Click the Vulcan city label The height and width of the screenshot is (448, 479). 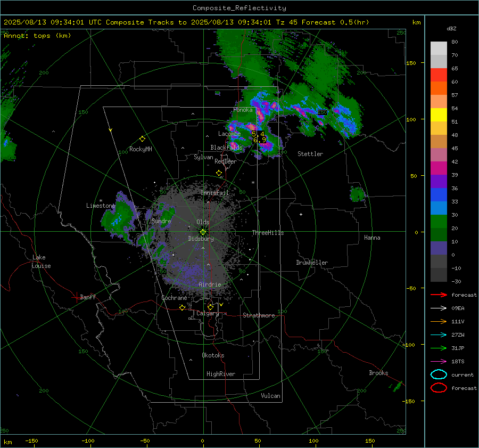270,396
